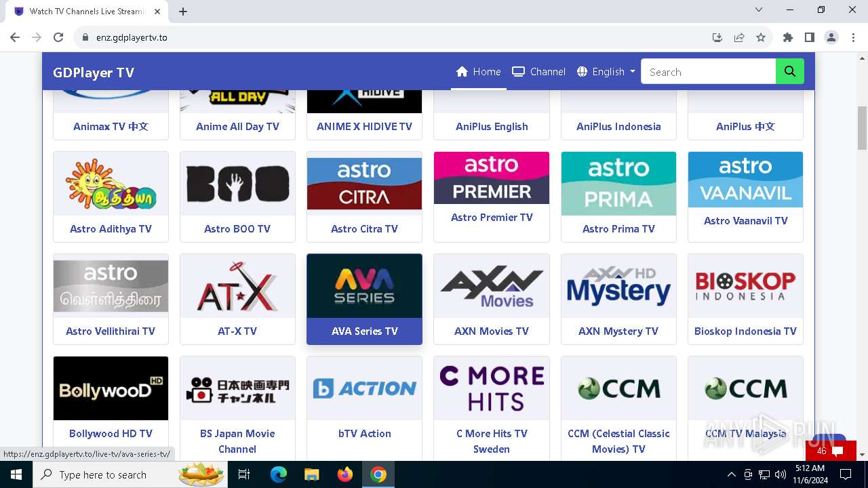Screen dimensions: 868x488
Task: Open the tab search chevron
Action: coord(759,10)
